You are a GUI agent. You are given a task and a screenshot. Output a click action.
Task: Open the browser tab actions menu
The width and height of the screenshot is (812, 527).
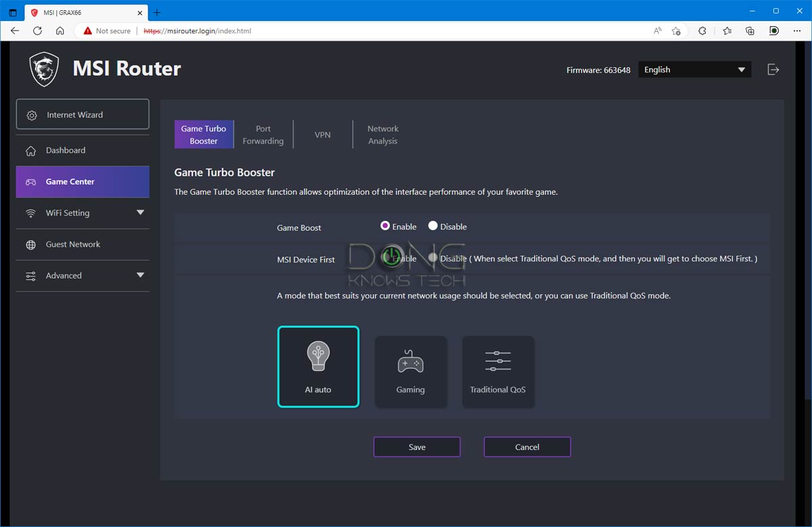pyautogui.click(x=13, y=12)
